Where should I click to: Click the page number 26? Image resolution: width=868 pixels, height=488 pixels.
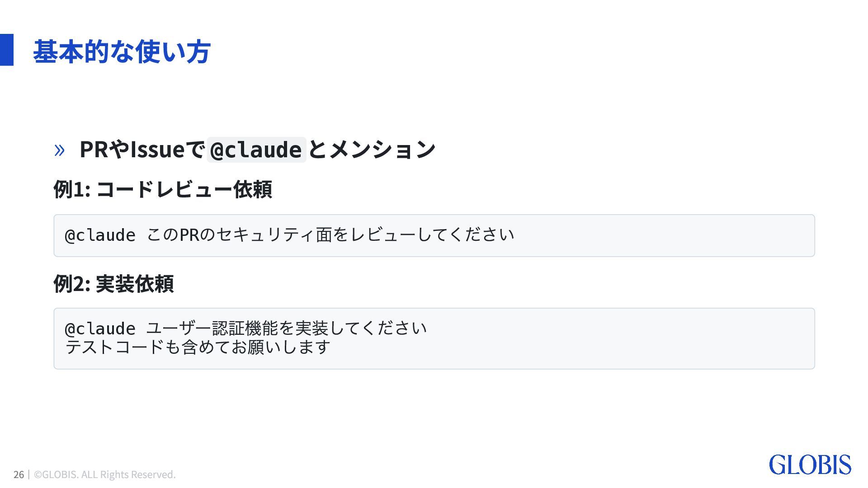pyautogui.click(x=19, y=474)
